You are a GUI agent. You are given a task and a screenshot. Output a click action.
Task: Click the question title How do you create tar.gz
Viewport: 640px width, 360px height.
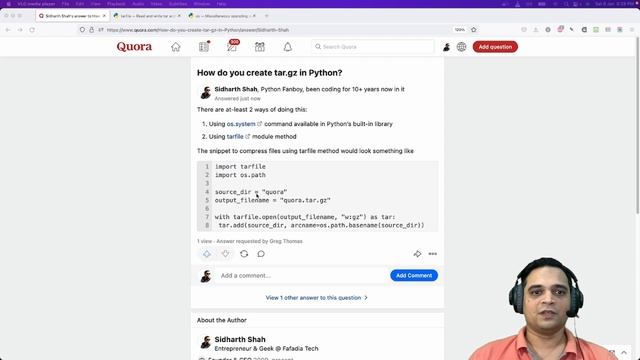coord(269,73)
